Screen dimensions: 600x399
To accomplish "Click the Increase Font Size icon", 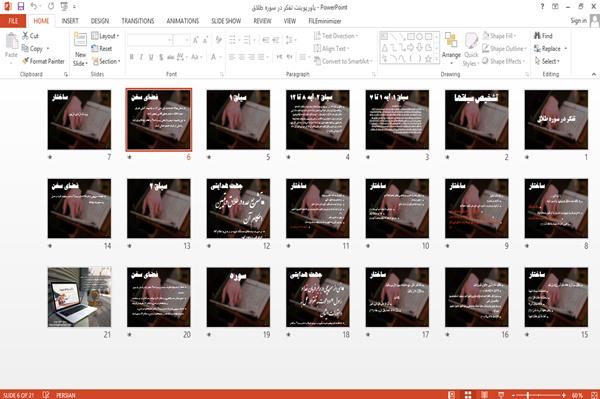I will click(196, 40).
